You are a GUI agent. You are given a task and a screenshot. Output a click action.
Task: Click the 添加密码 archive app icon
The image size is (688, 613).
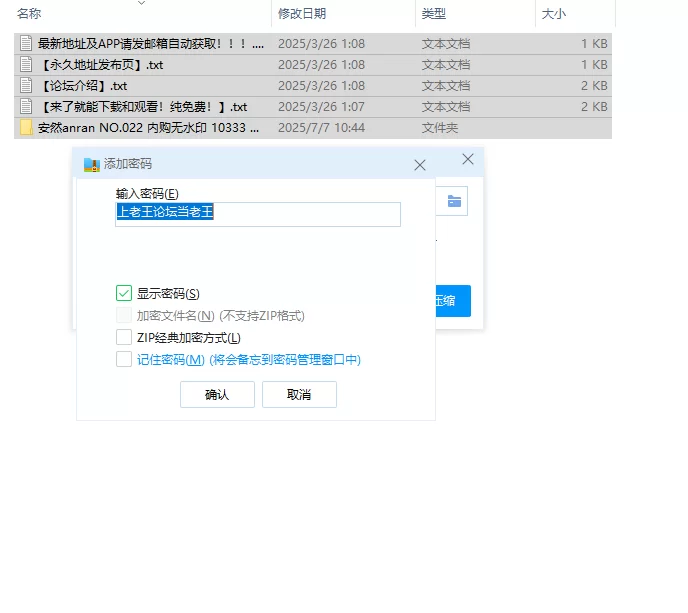coord(92,165)
